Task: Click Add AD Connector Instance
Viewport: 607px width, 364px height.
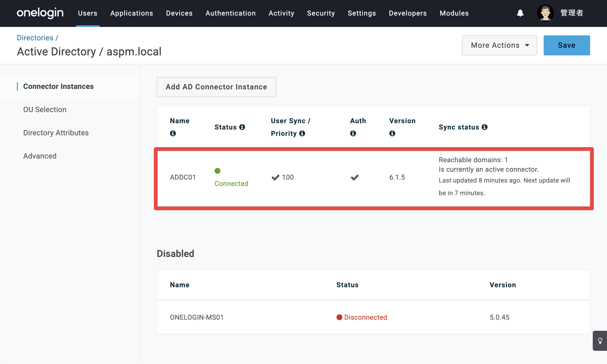Action: 216,87
